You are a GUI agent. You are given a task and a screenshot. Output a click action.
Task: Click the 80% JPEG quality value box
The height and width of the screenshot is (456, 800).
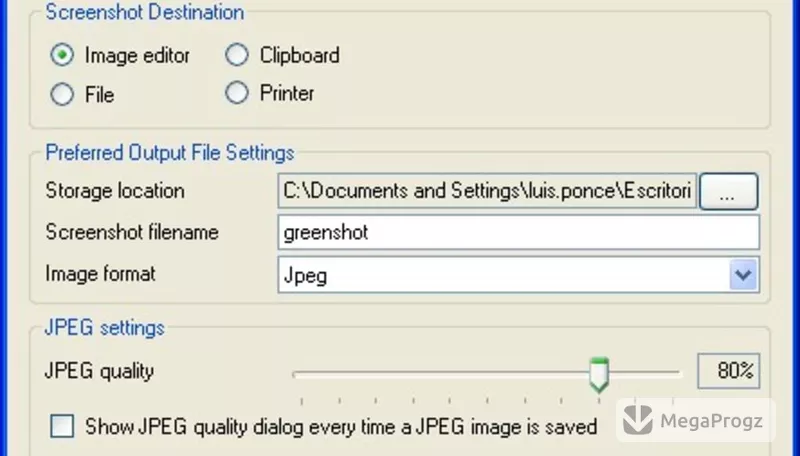(729, 371)
